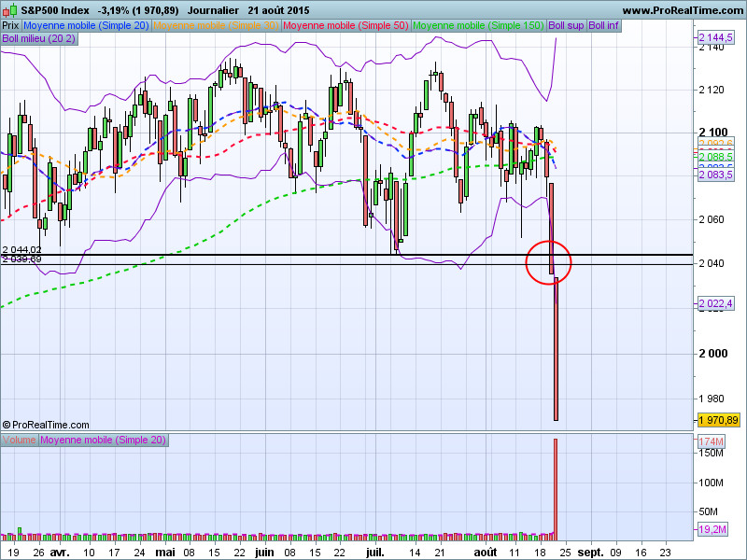Click the 21 août 2015 date text
Screen dimensions: 747x560
click(x=278, y=10)
